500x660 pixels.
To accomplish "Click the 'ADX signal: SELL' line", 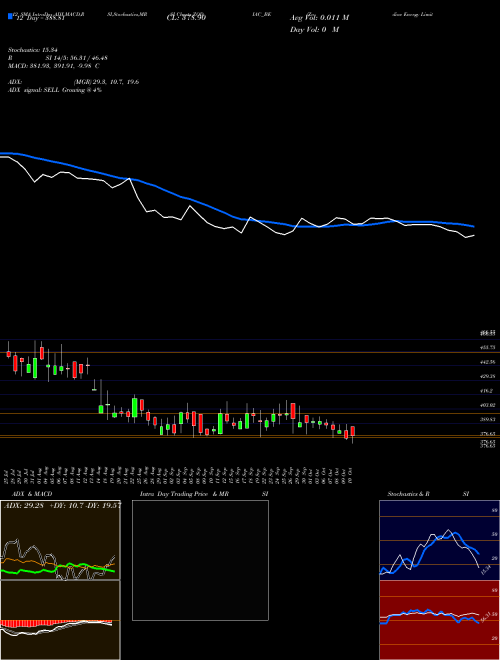I will 55,90.
